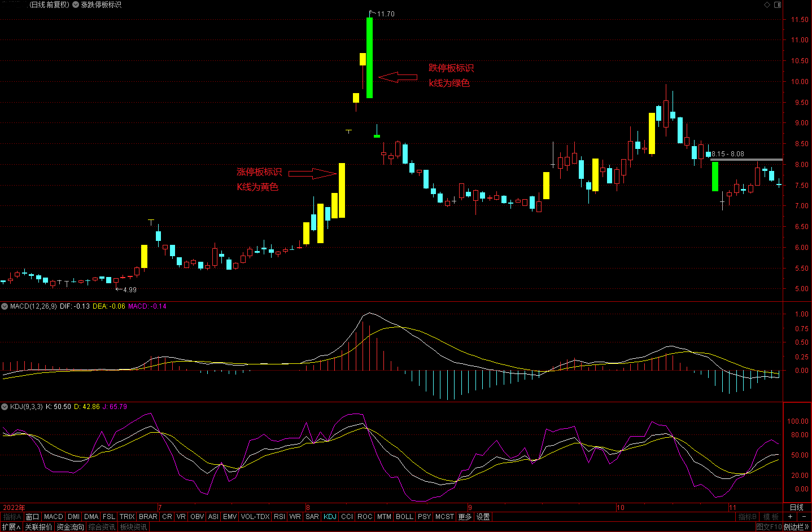Click the diamond icon at top right
The width and height of the screenshot is (812, 532).
tap(767, 5)
